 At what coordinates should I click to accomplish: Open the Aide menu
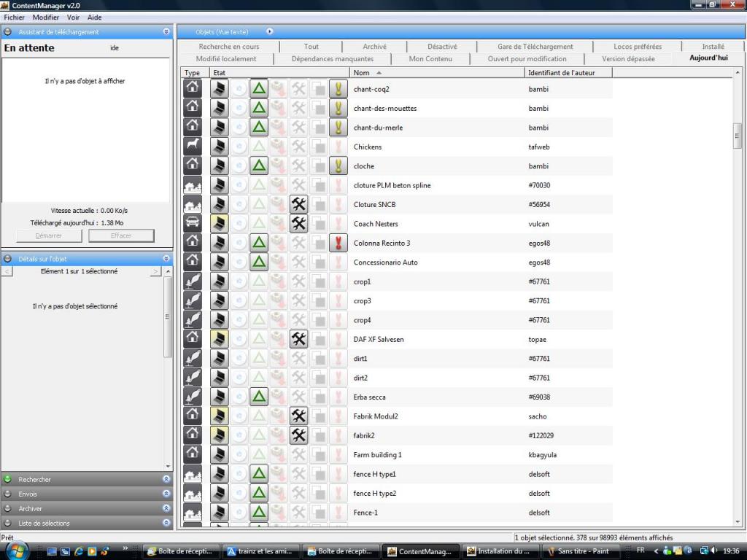pos(94,17)
